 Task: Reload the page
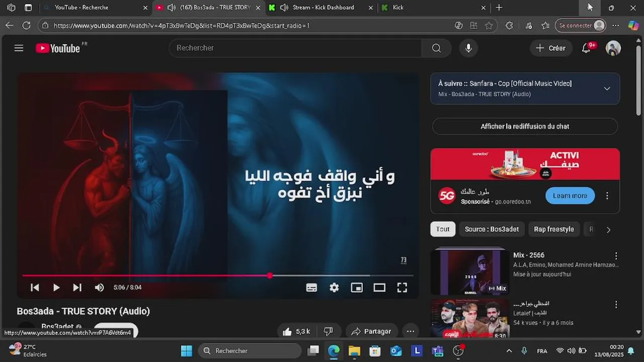point(26,25)
